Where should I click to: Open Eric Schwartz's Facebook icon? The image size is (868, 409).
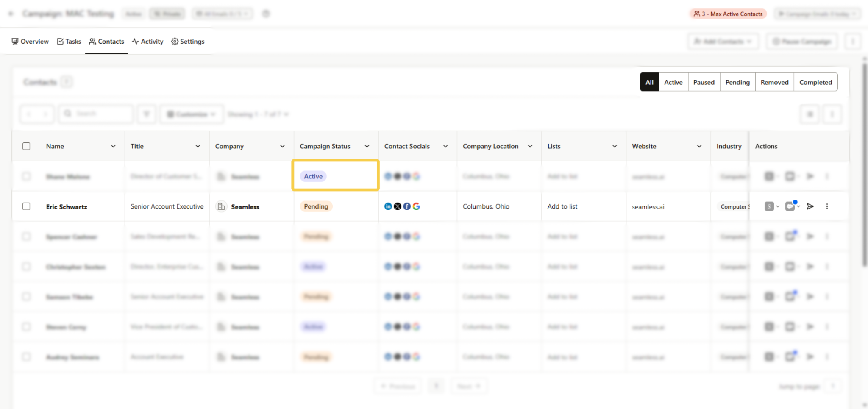pyautogui.click(x=407, y=206)
